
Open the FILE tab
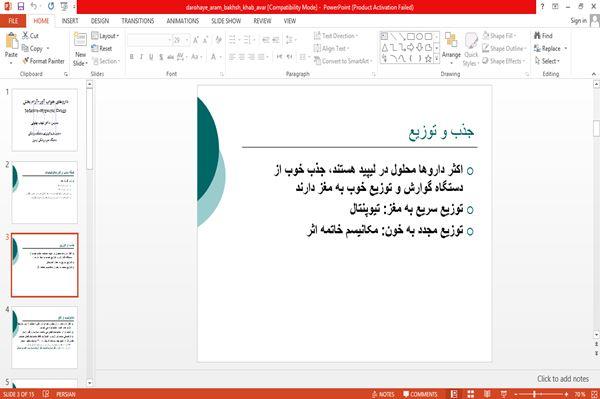pos(13,21)
